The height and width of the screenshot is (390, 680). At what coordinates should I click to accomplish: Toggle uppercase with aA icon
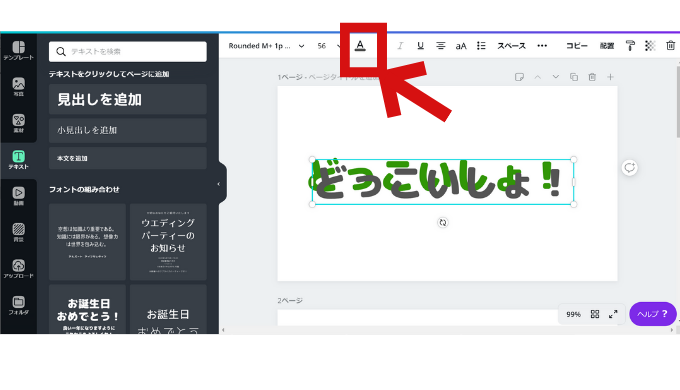pyautogui.click(x=461, y=46)
